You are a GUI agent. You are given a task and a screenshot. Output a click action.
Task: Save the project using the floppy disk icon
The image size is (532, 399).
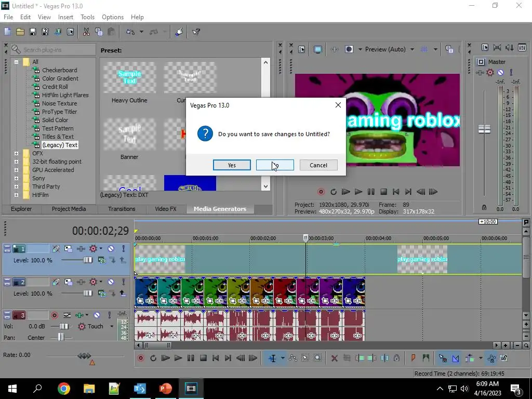pos(33,32)
